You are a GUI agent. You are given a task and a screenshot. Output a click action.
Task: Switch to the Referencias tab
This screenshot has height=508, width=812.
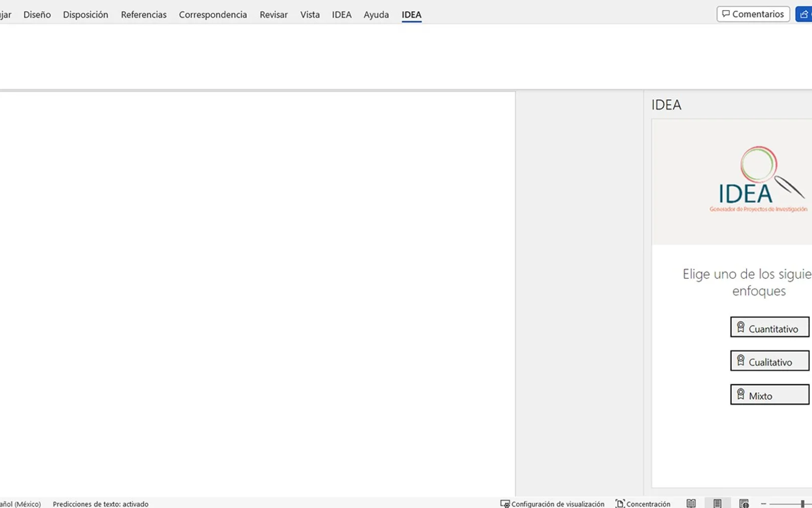point(144,15)
